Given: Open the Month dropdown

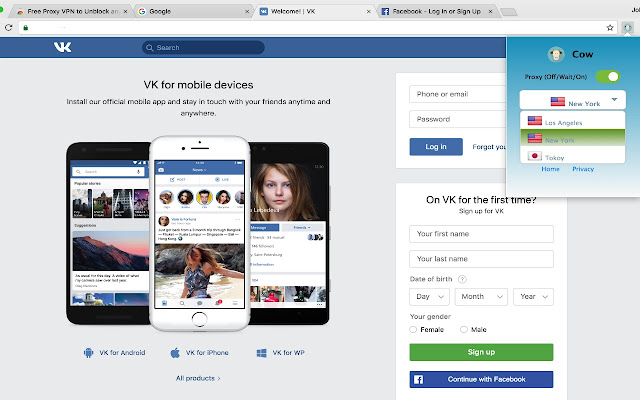Looking at the screenshot, I should coord(481,297).
